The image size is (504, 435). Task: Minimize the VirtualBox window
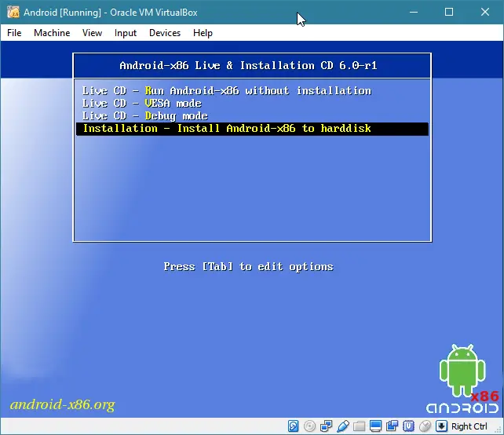(414, 13)
